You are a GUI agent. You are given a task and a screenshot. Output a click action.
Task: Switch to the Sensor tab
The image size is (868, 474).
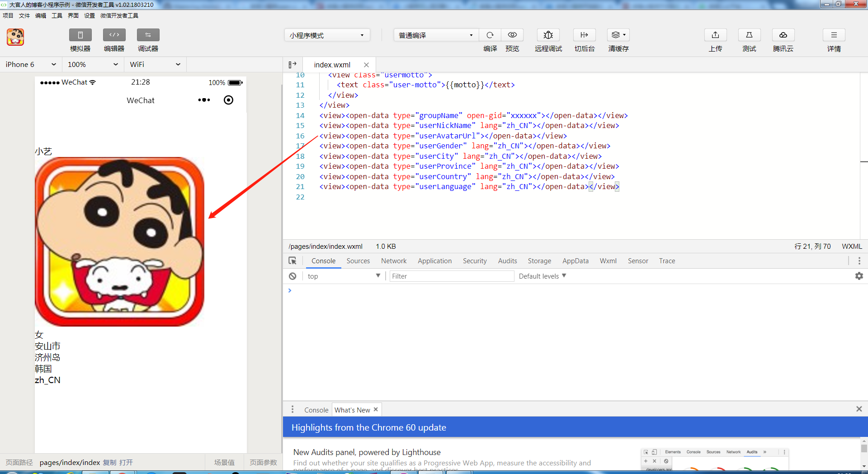[638, 261]
